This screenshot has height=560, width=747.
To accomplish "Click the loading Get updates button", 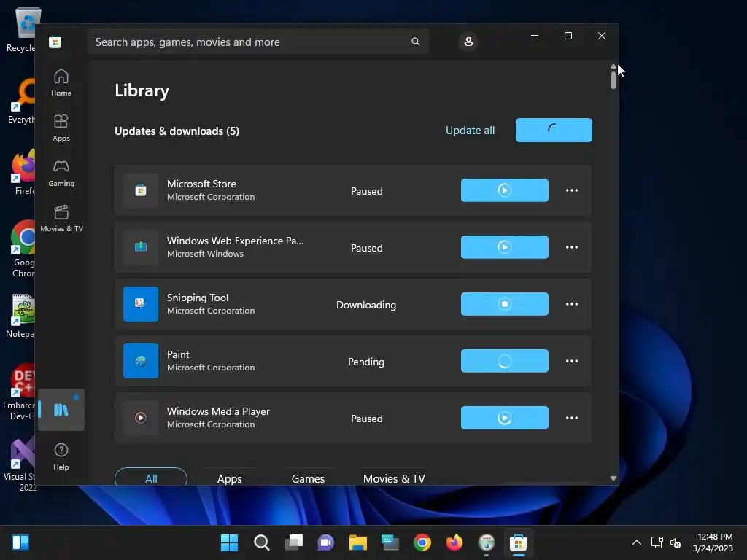I will coord(554,130).
